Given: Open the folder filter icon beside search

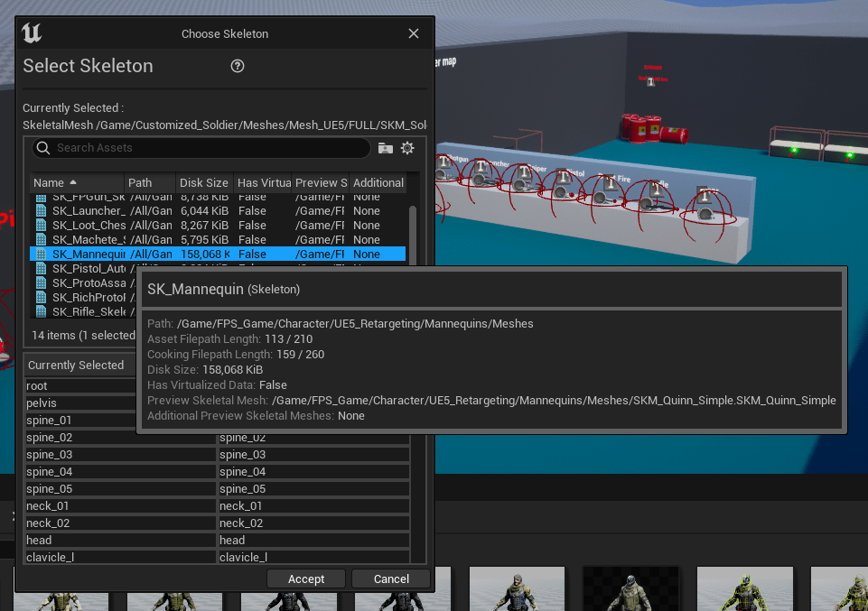Looking at the screenshot, I should pos(386,148).
